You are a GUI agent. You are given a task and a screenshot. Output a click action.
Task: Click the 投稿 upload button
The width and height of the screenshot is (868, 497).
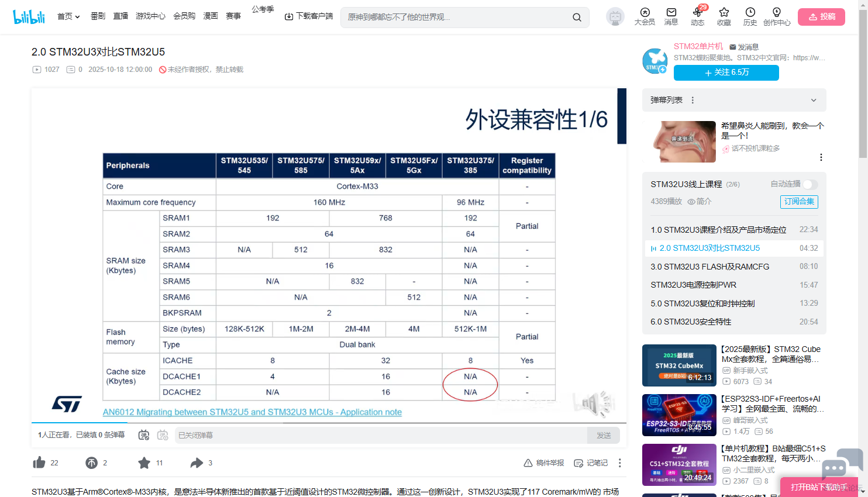coord(821,17)
